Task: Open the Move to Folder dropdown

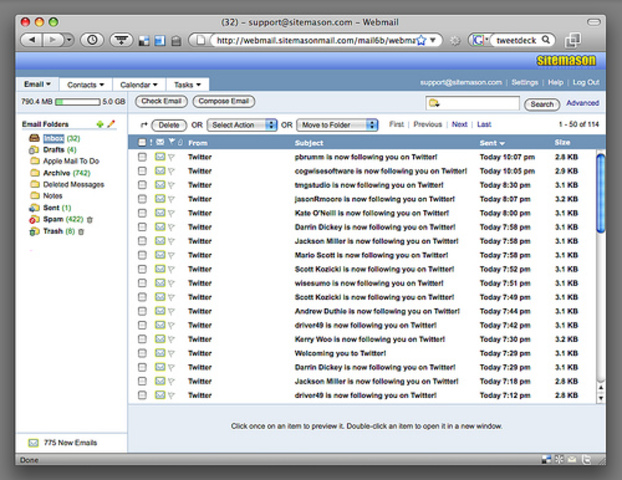Action: coord(337,125)
